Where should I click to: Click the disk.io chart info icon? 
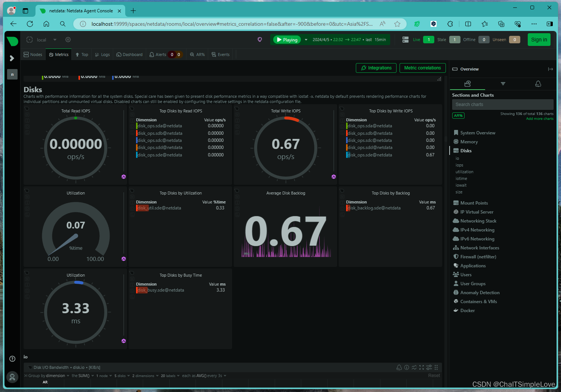pos(407,367)
